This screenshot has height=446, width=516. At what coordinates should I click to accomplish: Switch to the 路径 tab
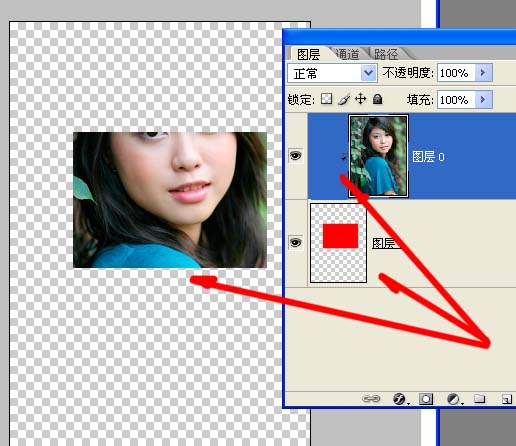pyautogui.click(x=386, y=54)
